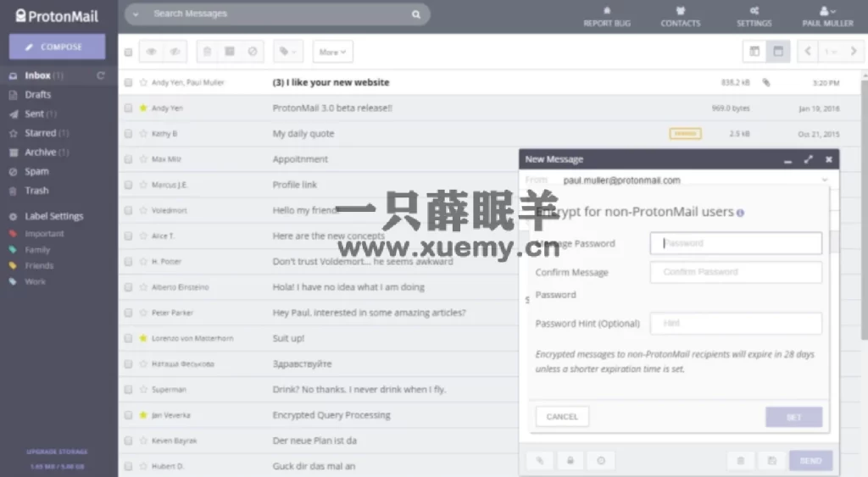868x477 pixels.
Task: Click the Compose button
Action: [57, 47]
